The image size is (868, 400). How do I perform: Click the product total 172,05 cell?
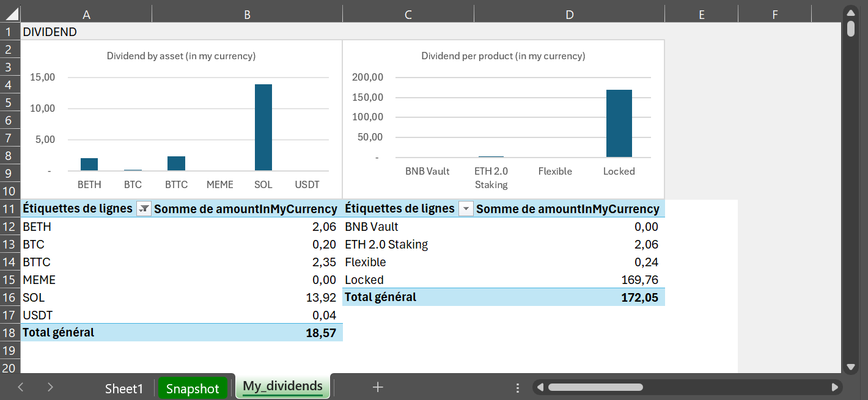tap(569, 297)
